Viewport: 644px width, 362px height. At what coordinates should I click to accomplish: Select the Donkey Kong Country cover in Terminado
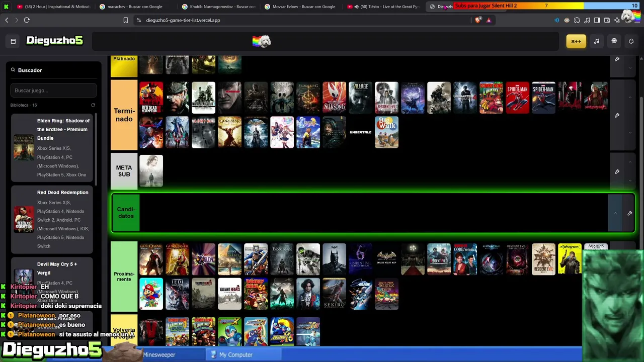491,98
